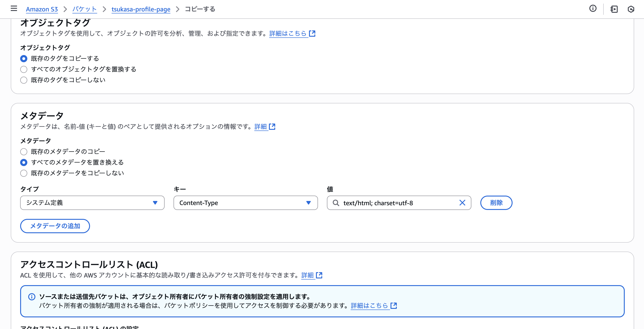The image size is (644, 329).
Task: Open the CloudShell panel icon
Action: 614,9
